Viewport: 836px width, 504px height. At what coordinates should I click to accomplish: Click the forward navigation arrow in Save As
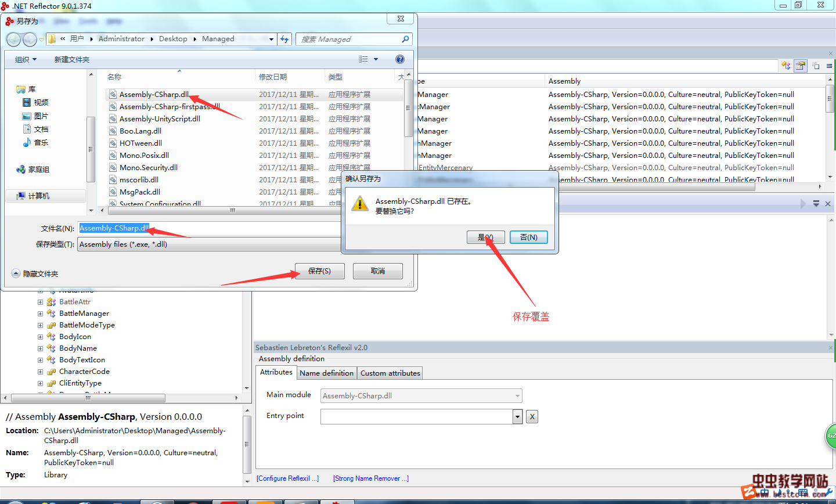[30, 39]
